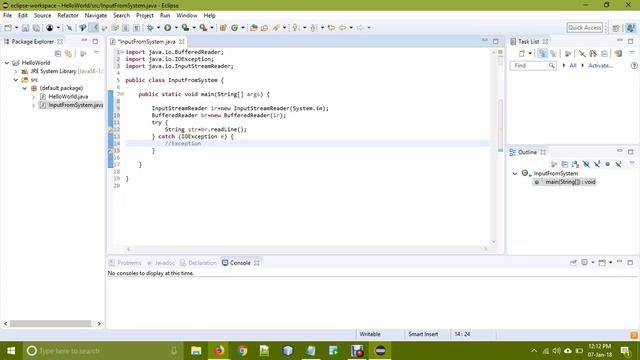
Task: Expand the HelloWorld.java tree node
Action: point(33,97)
